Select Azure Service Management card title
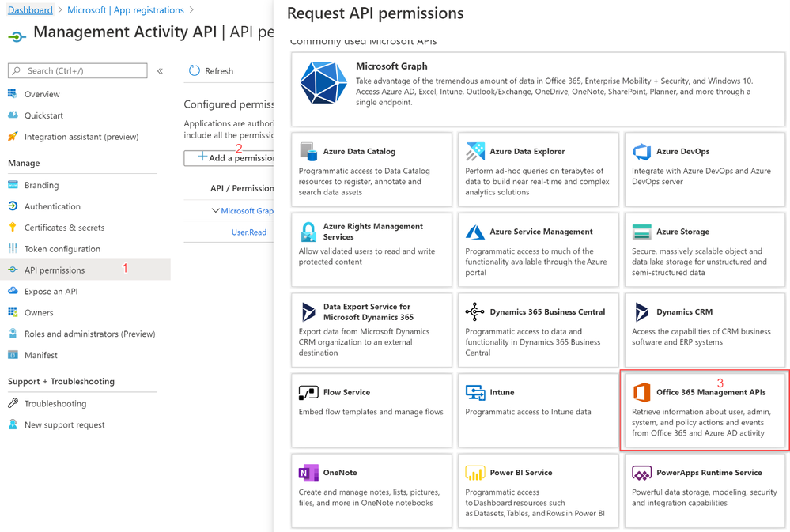 [x=541, y=232]
